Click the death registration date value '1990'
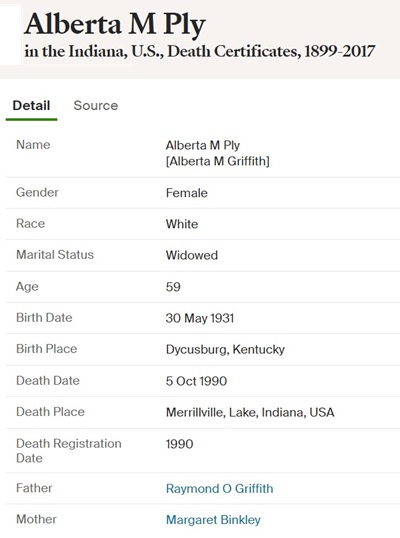This screenshot has height=538, width=400. tap(179, 444)
